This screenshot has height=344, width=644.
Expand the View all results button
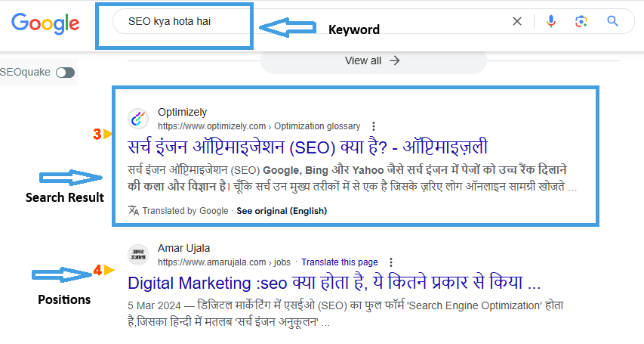click(372, 60)
